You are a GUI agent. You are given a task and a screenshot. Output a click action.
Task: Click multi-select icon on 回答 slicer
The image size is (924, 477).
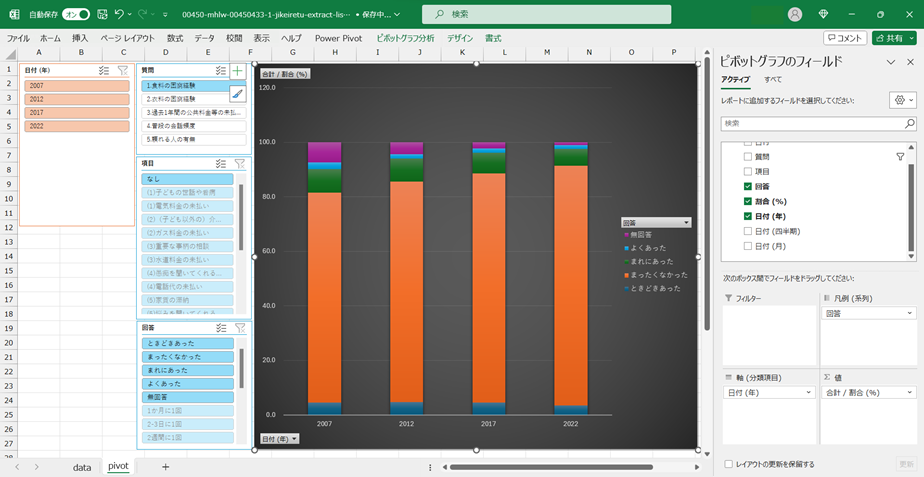coord(221,328)
